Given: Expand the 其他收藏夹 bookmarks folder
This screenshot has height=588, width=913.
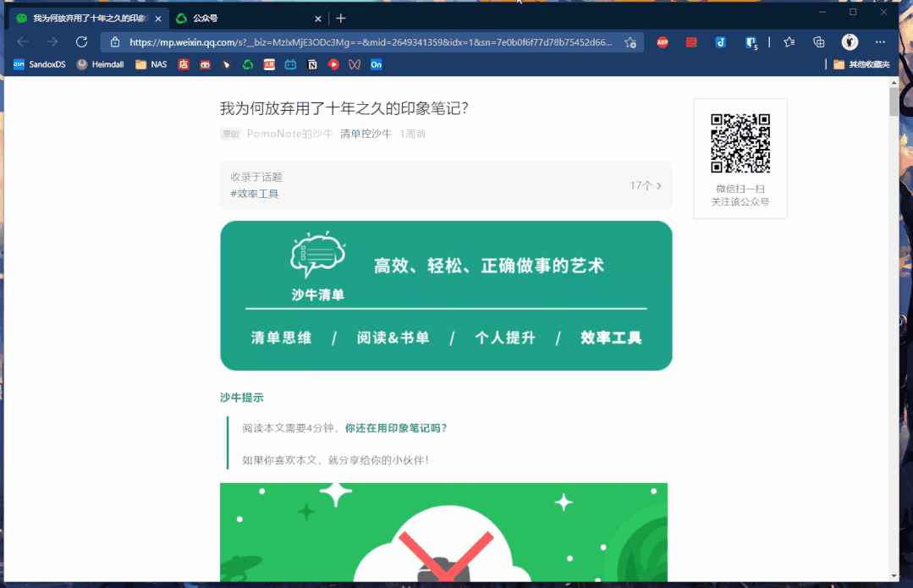Looking at the screenshot, I should pyautogui.click(x=861, y=64).
